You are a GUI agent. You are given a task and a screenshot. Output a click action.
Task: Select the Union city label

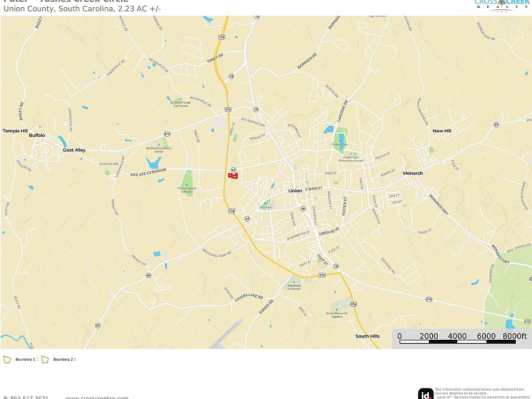tap(295, 191)
